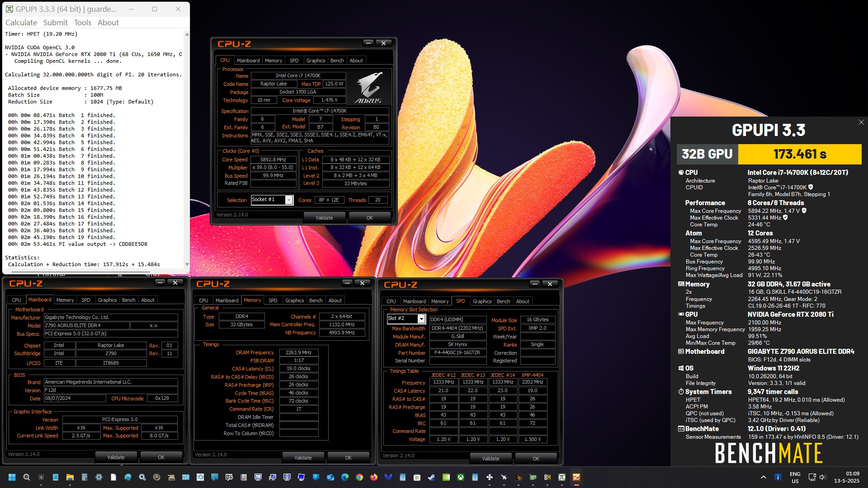
Task: Click Validate in the top CPU-Z window
Action: (324, 218)
